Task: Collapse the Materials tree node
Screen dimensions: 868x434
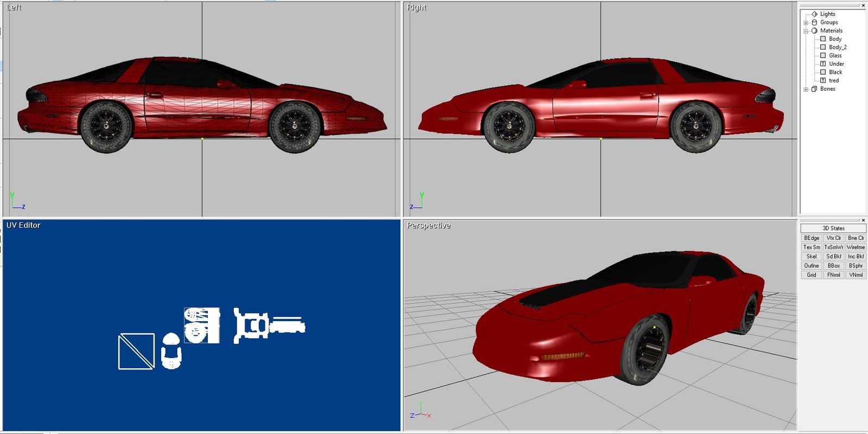Action: click(x=806, y=31)
